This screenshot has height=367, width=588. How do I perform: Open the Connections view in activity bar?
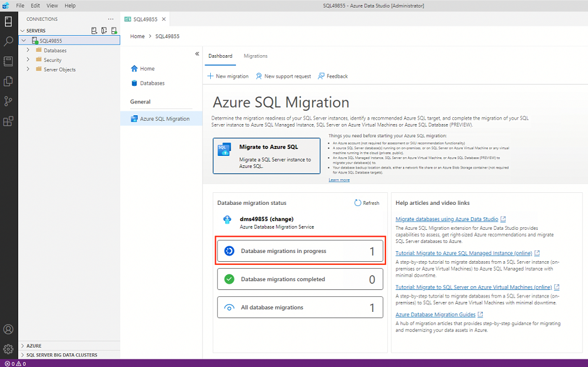(x=8, y=21)
